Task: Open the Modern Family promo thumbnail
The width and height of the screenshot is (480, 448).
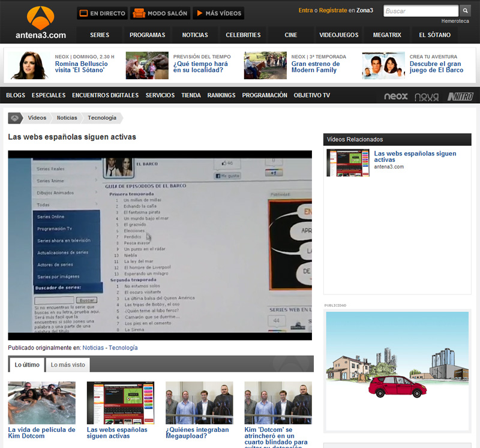Action: click(265, 65)
